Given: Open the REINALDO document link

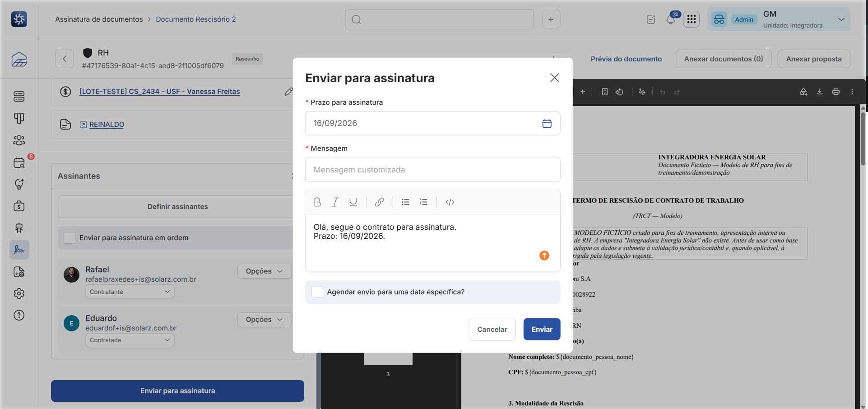Looking at the screenshot, I should [107, 124].
